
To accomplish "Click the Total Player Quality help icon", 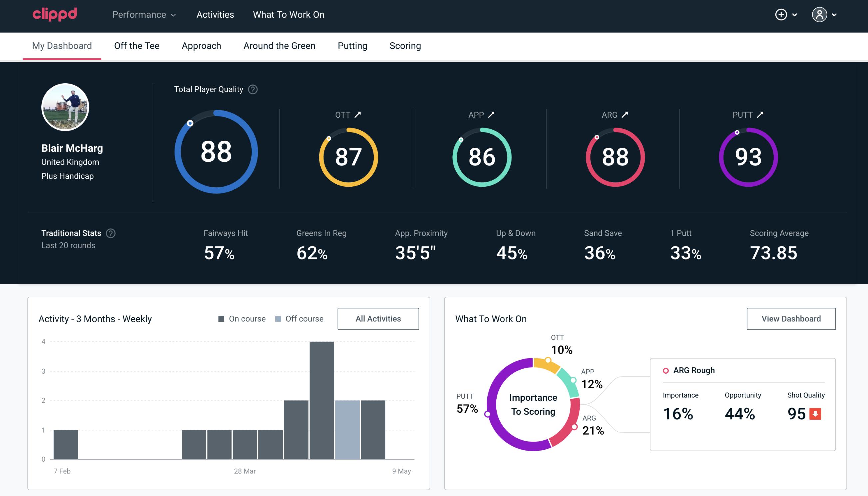I will click(252, 89).
